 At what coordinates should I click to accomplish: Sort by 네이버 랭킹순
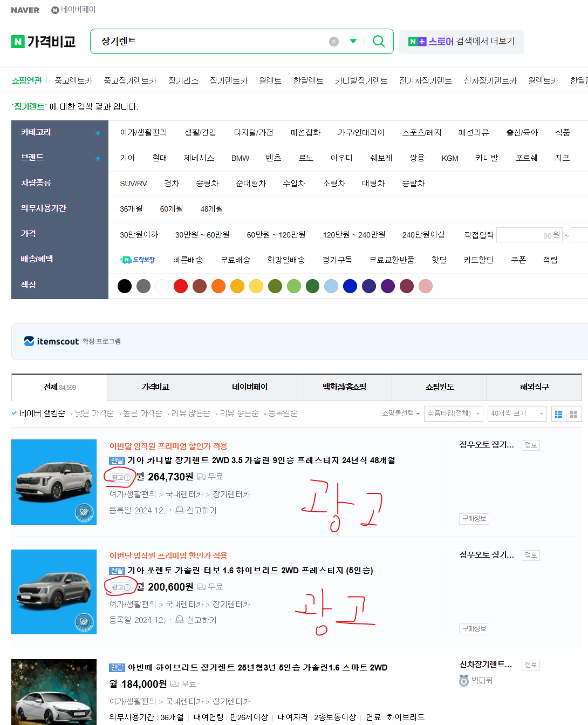click(42, 414)
